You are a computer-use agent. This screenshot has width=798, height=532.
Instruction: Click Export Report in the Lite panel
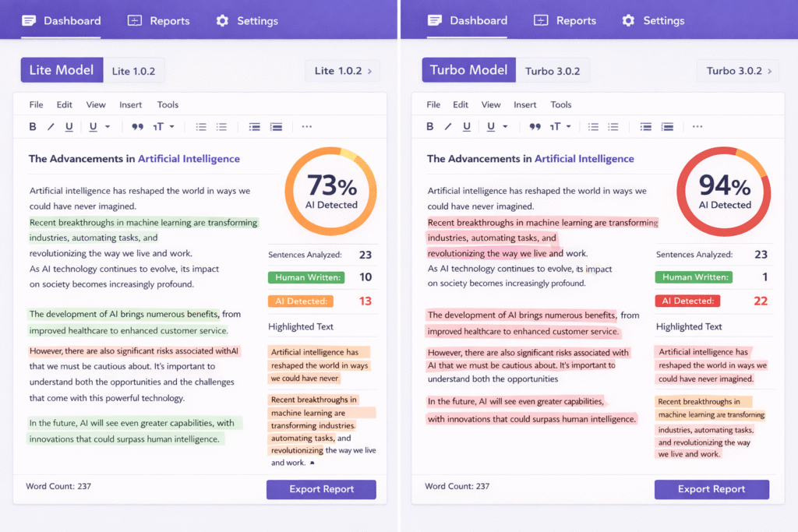point(321,489)
